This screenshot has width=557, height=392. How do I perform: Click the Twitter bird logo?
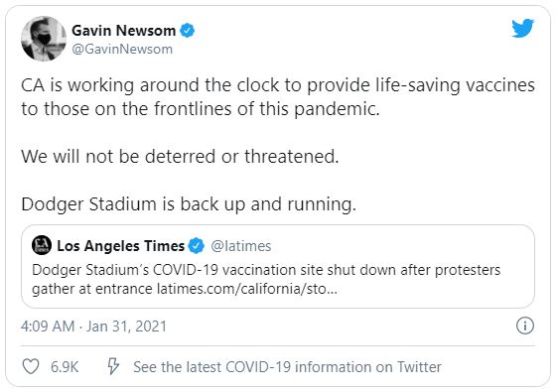pos(522,28)
